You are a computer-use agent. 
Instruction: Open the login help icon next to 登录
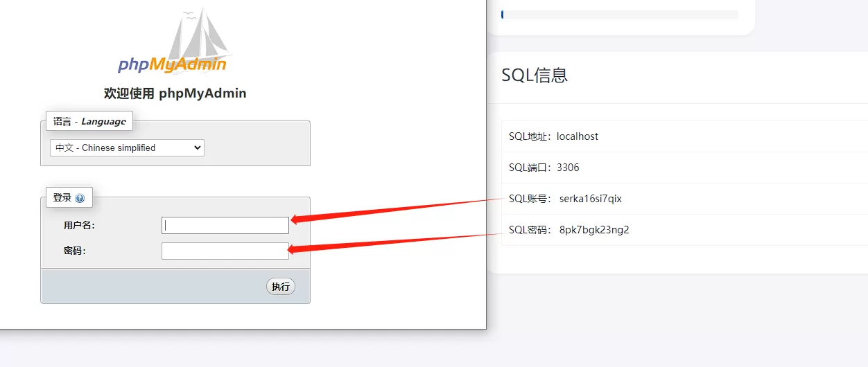click(80, 198)
